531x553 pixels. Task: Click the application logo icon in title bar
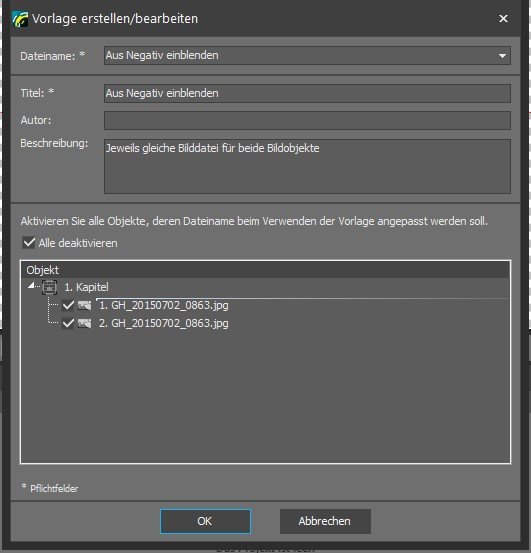pos(20,19)
